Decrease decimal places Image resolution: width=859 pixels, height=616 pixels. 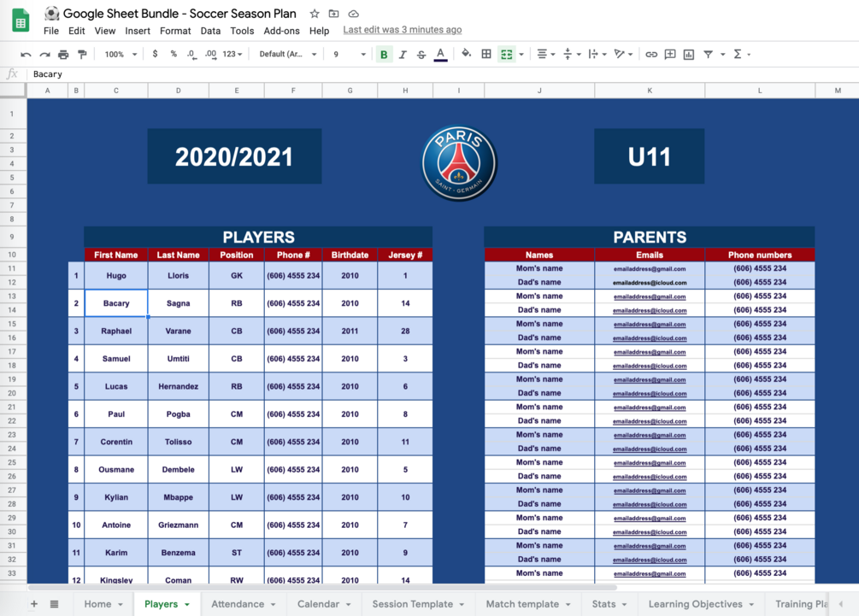tap(191, 54)
